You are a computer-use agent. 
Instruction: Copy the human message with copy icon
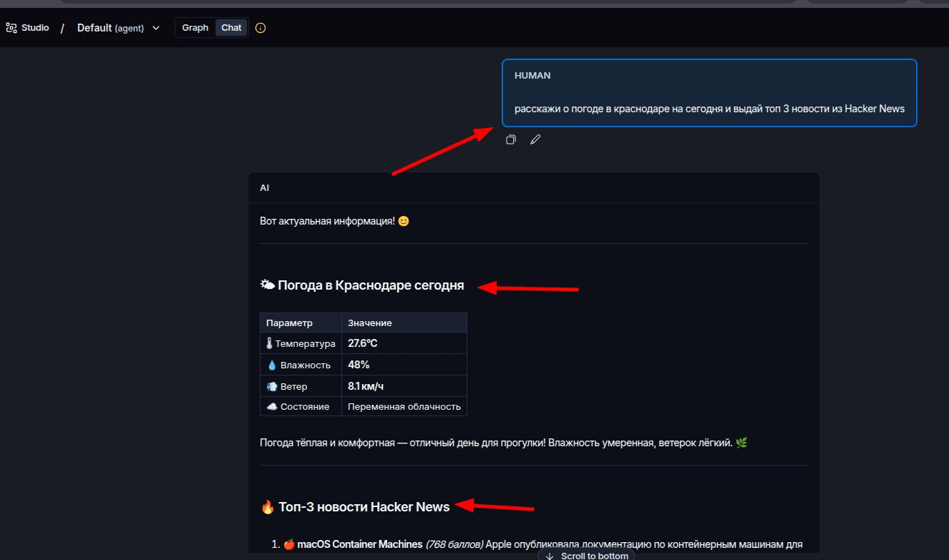click(x=510, y=139)
